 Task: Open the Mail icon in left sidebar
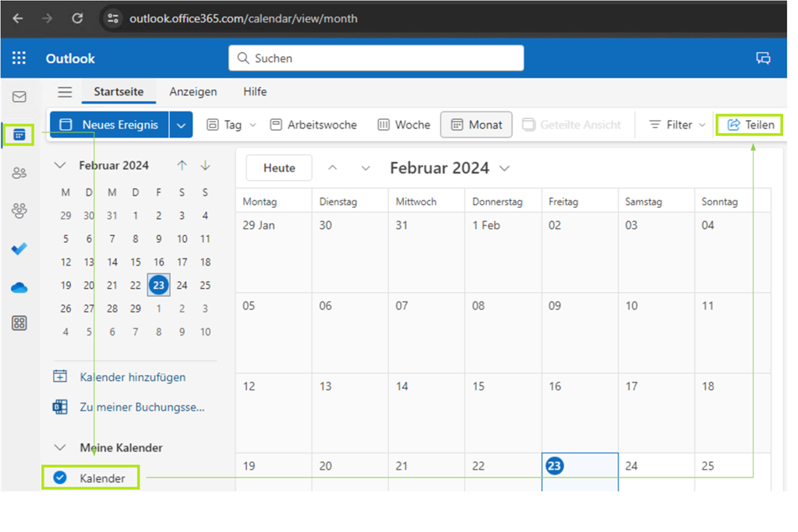tap(19, 97)
